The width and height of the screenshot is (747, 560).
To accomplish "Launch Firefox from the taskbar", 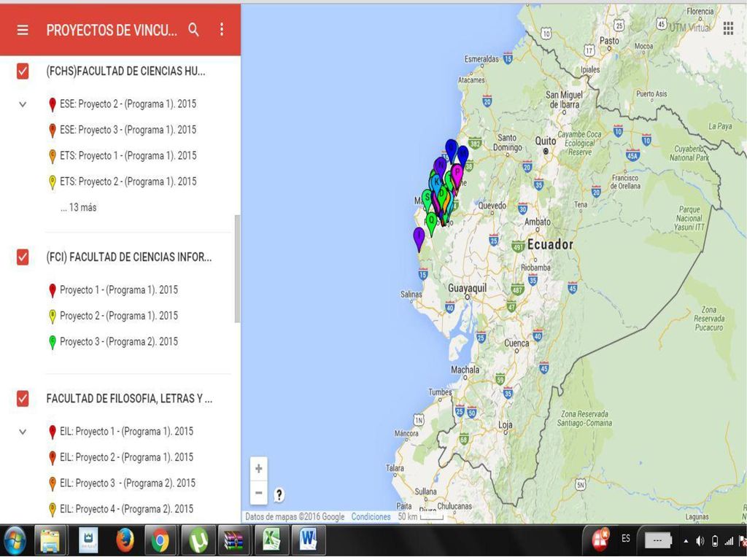I will [125, 541].
